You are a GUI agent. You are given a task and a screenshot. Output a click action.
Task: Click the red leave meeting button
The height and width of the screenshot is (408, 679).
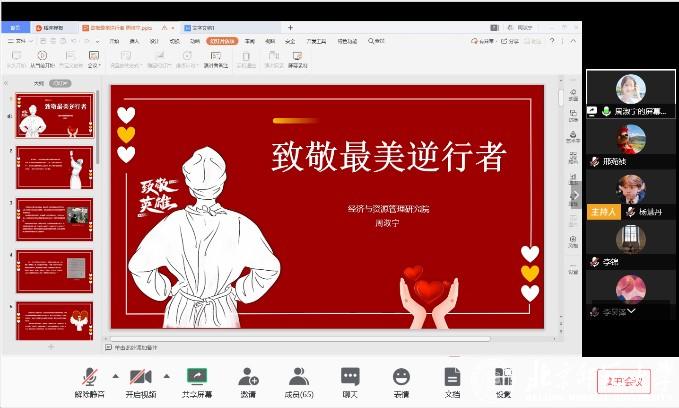(623, 380)
